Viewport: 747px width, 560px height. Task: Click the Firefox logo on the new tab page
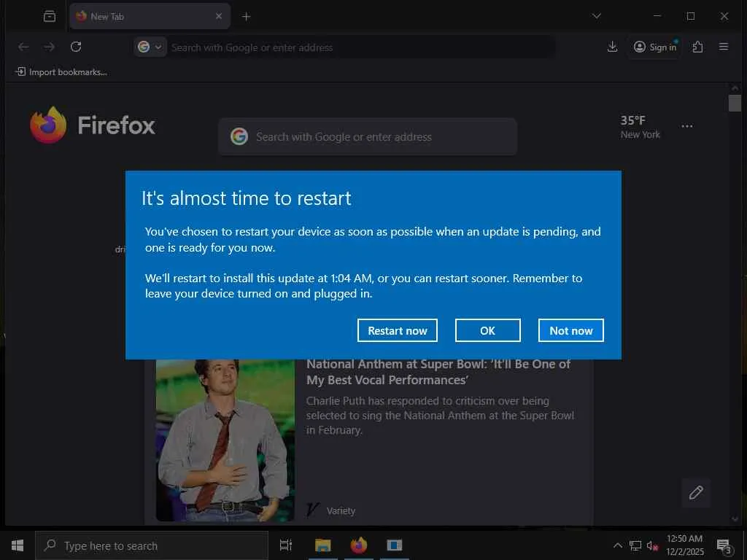tap(93, 125)
